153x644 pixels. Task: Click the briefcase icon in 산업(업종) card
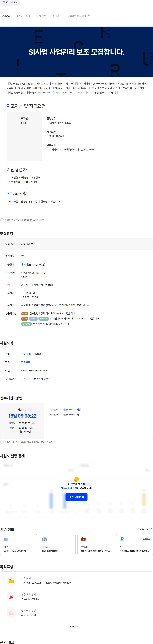coord(83,539)
